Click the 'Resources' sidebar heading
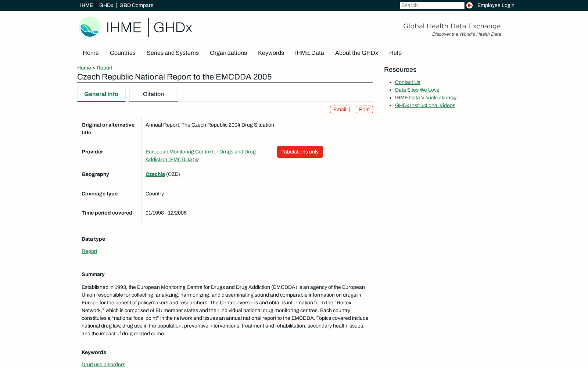The height and width of the screenshot is (368, 588). click(400, 70)
